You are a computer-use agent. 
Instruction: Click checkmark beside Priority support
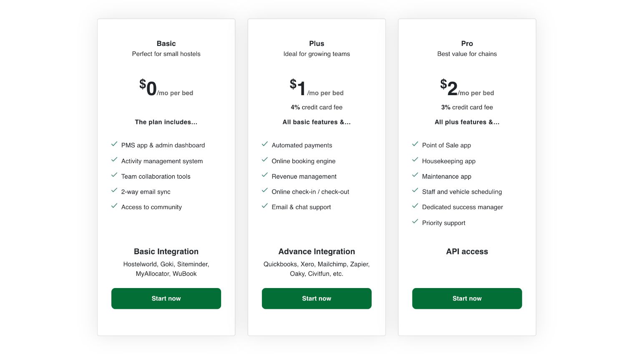click(x=415, y=221)
